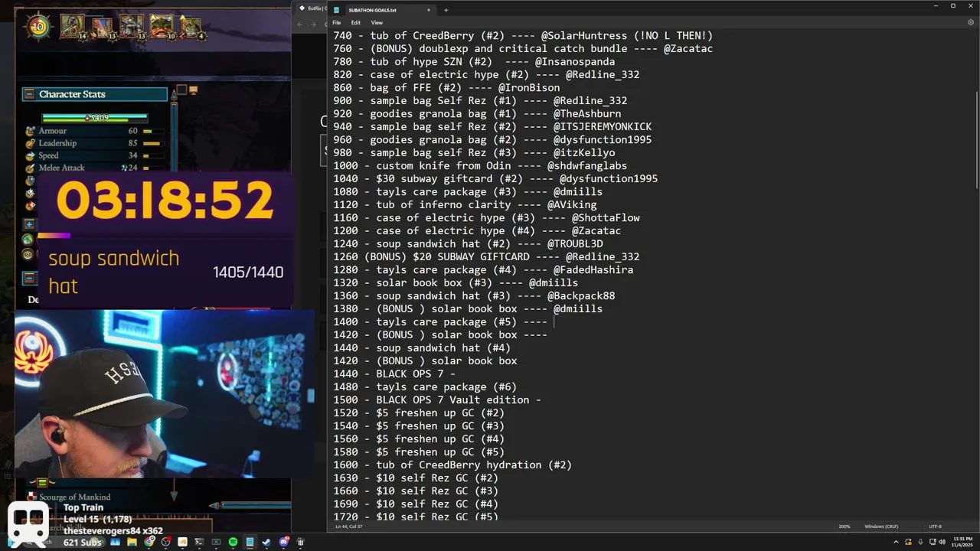Click the Speed stat icon
This screenshot has width=980, height=551.
pos(30,155)
